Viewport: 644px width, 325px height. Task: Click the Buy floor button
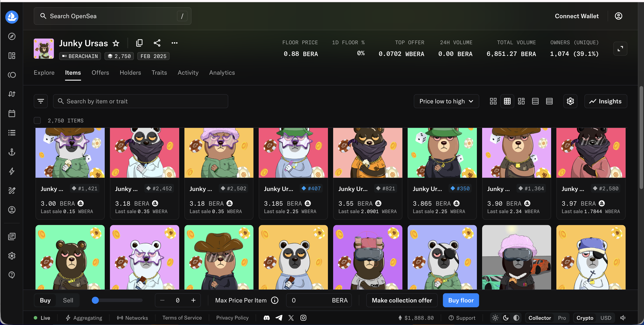click(461, 300)
